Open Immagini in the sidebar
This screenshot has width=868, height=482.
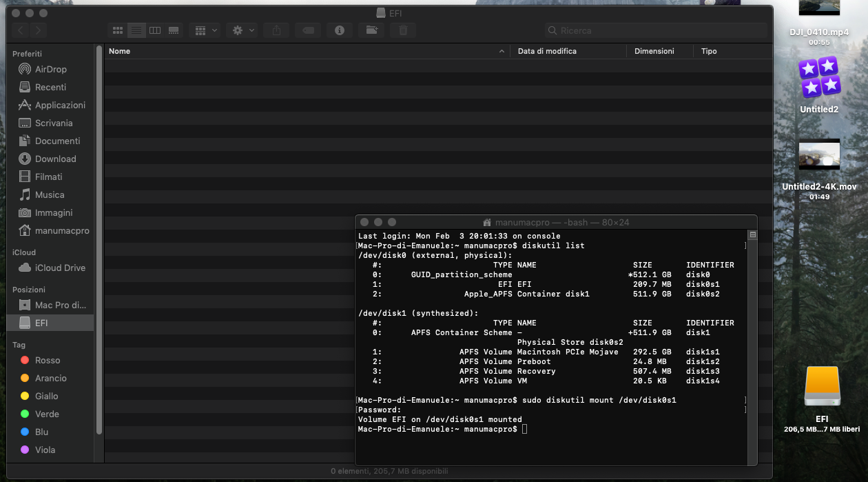tap(50, 212)
